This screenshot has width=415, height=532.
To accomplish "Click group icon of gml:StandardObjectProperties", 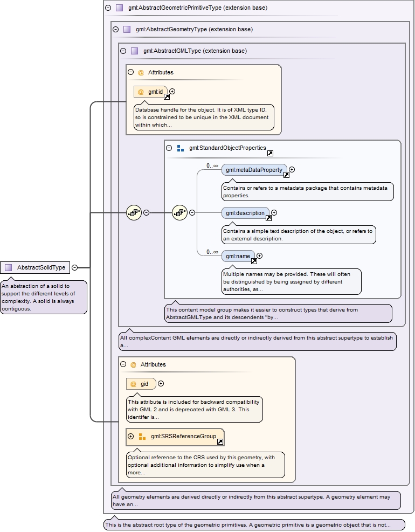I will click(181, 148).
